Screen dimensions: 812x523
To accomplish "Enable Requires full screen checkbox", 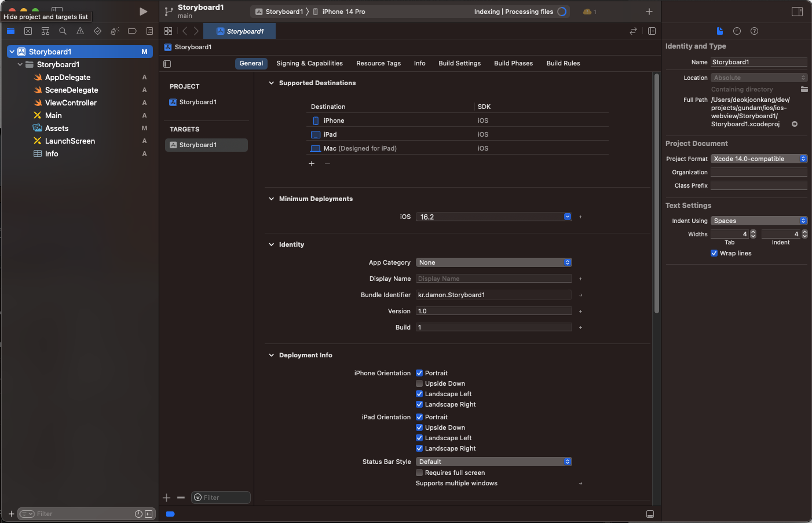I will coord(419,473).
